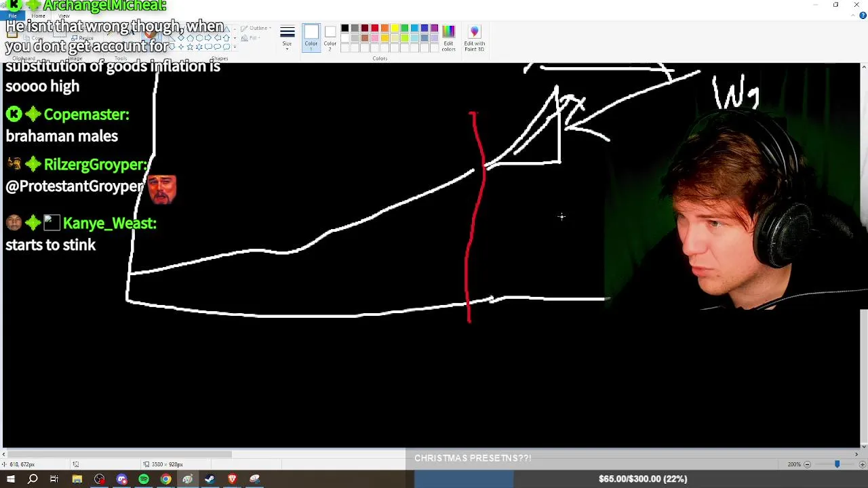Switch to Paint in the taskbar

(188, 479)
